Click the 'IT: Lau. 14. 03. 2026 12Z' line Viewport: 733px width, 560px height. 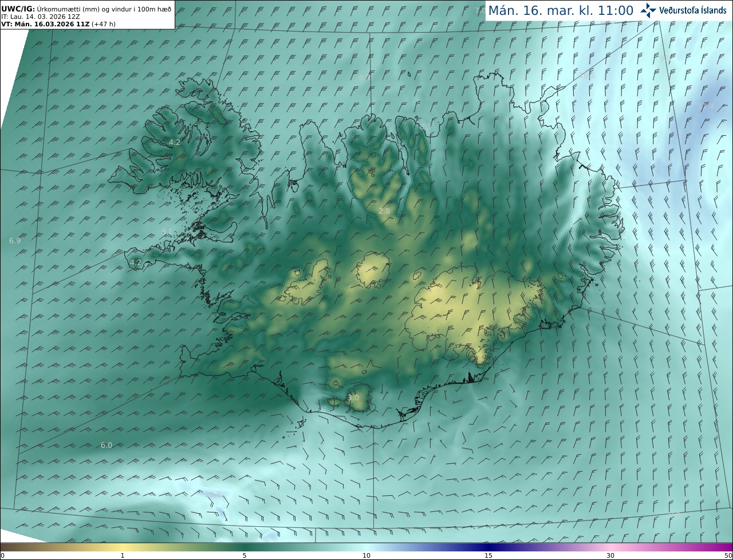40,17
